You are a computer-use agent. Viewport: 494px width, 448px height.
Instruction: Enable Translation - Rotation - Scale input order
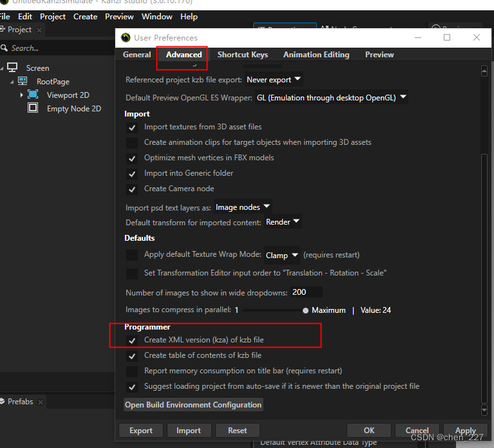point(132,274)
